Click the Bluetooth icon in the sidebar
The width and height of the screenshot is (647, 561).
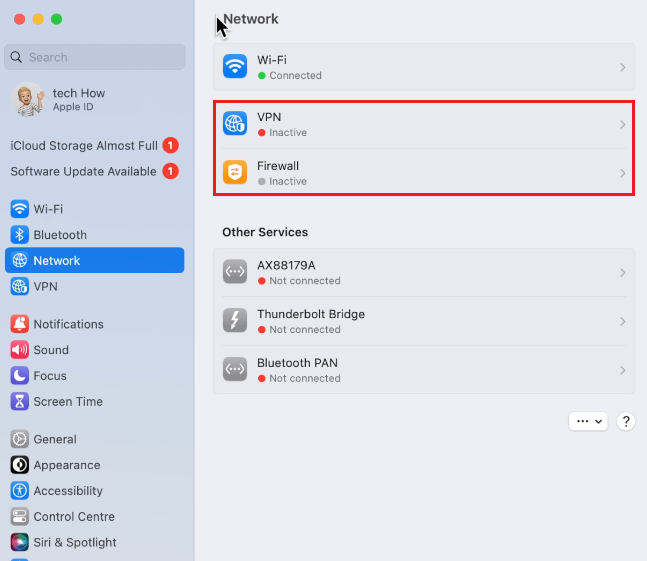(x=19, y=235)
